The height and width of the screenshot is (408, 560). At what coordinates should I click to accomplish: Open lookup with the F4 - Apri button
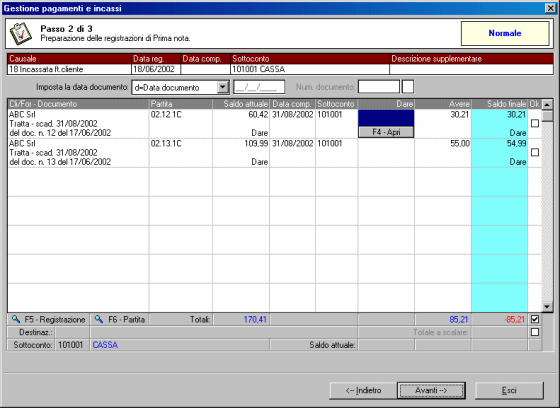point(386,132)
